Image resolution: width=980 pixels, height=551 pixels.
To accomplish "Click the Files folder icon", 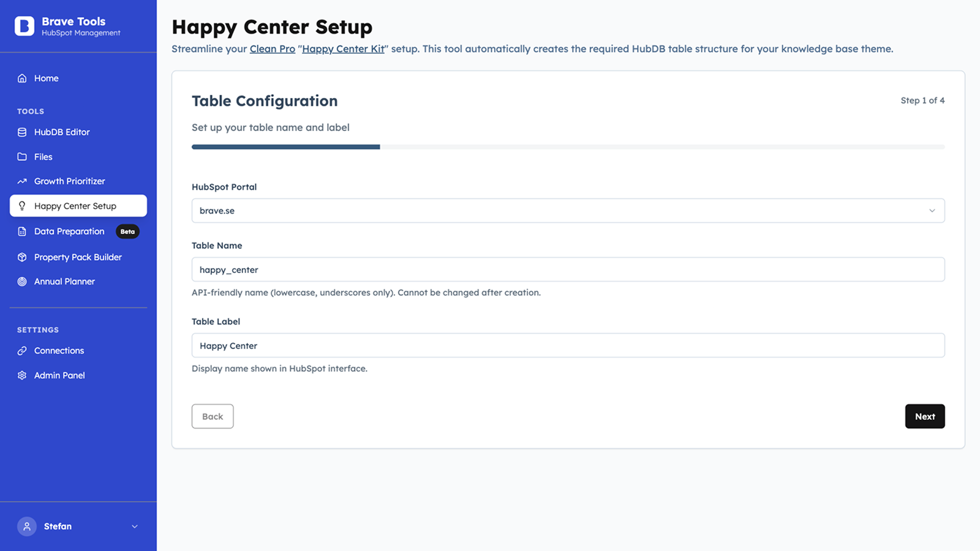I will (x=22, y=157).
